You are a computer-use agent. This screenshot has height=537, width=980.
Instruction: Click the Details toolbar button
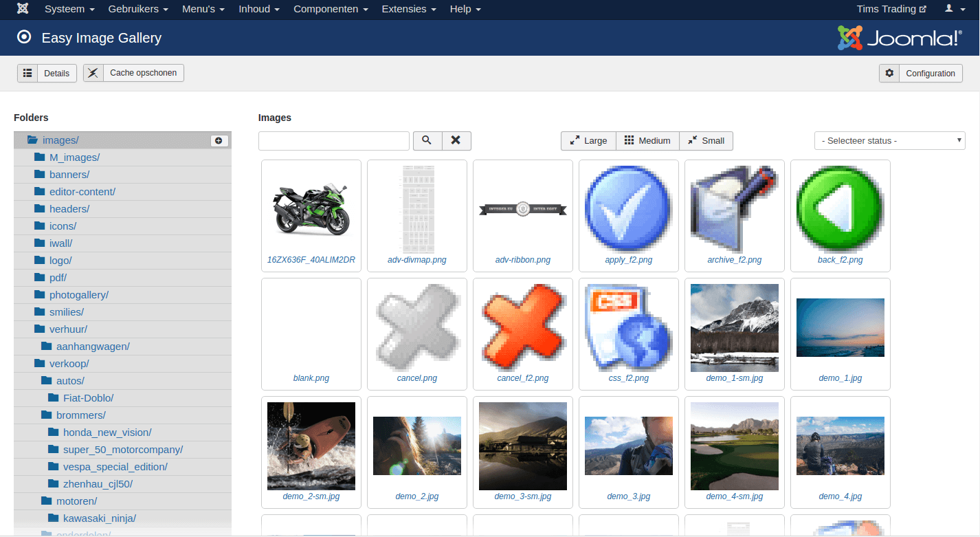47,73
